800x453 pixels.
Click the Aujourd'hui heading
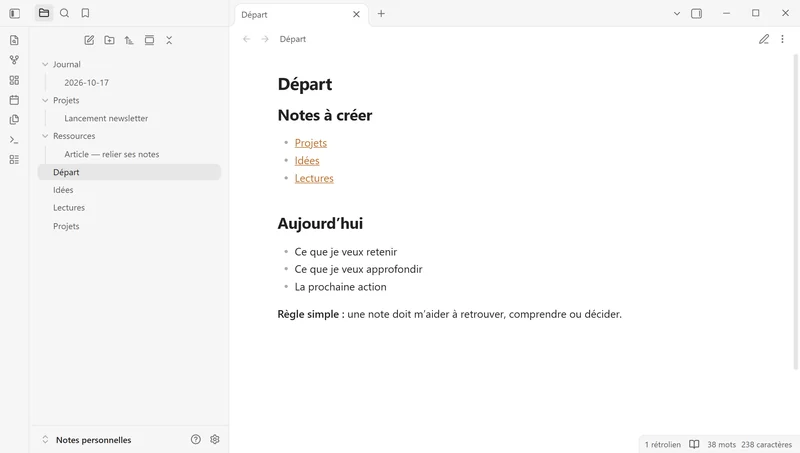click(x=320, y=223)
